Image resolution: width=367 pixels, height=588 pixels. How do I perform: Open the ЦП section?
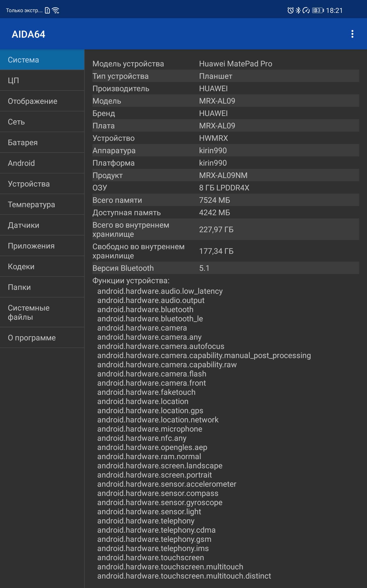pos(42,80)
